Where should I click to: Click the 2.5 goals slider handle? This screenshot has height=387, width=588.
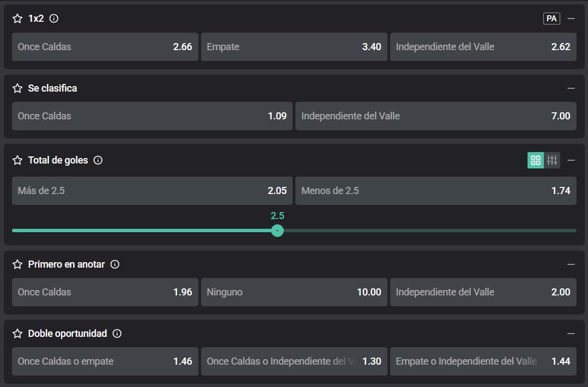(x=277, y=231)
